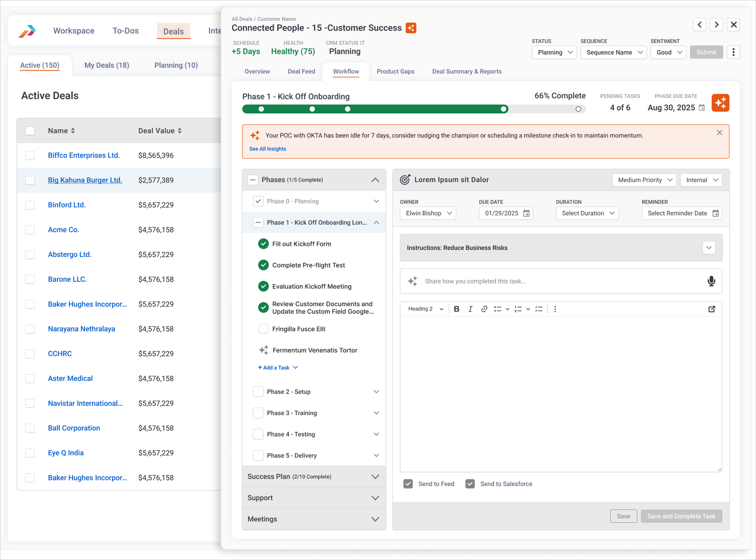Switch to the Overview tab
Viewport: 756px width, 560px height.
pos(257,71)
